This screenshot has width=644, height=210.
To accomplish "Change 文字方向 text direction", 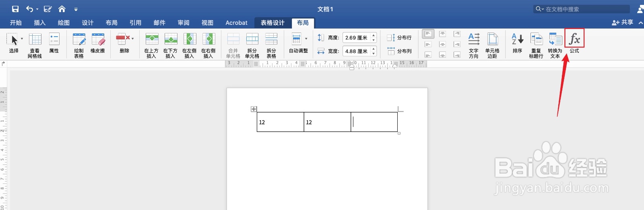I will tap(474, 45).
